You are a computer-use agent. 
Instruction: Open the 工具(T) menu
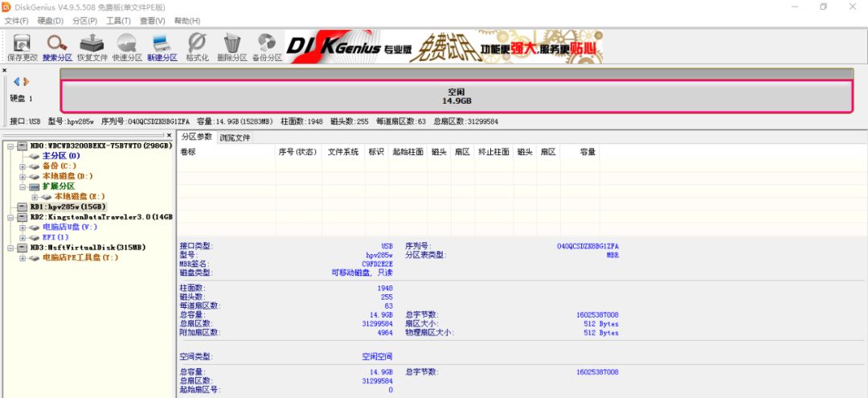click(118, 20)
